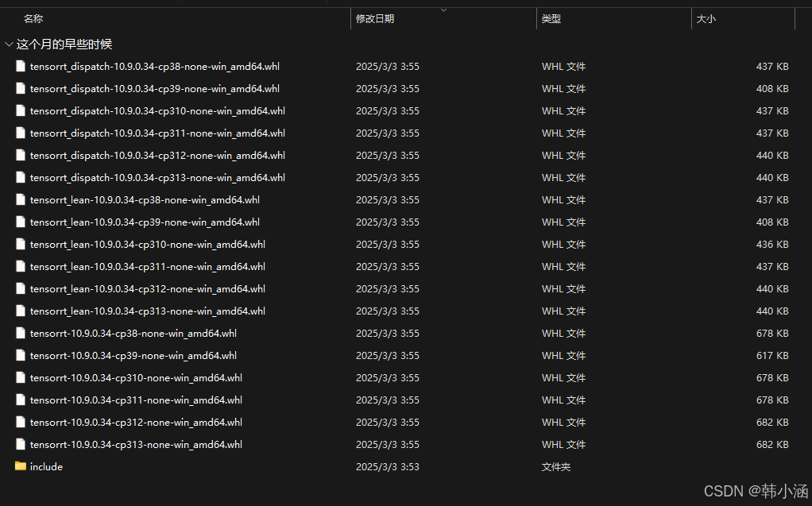Select tensorrt_lean-10.9.0.34-cp311-none-win_amd64.whl file name

coord(148,267)
